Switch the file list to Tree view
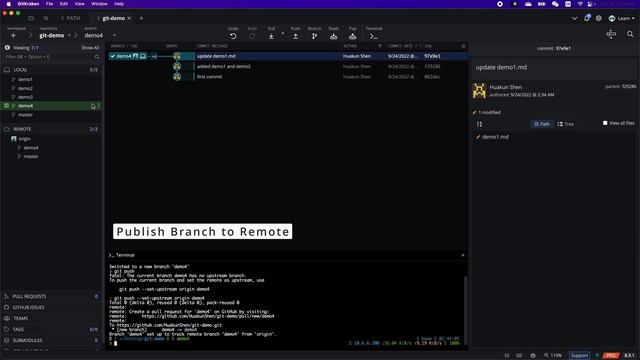The width and height of the screenshot is (640, 360). click(566, 124)
